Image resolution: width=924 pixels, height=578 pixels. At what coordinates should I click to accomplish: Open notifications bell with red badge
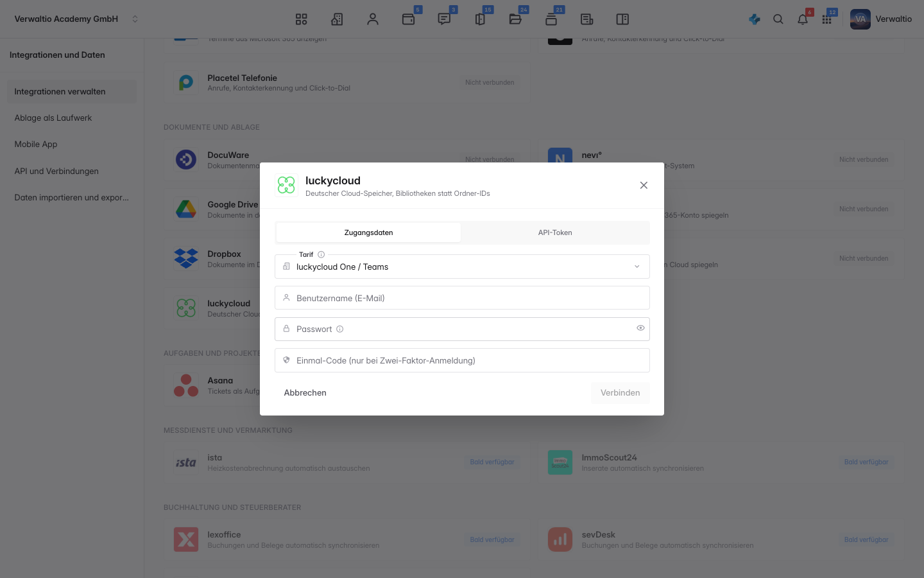click(803, 19)
